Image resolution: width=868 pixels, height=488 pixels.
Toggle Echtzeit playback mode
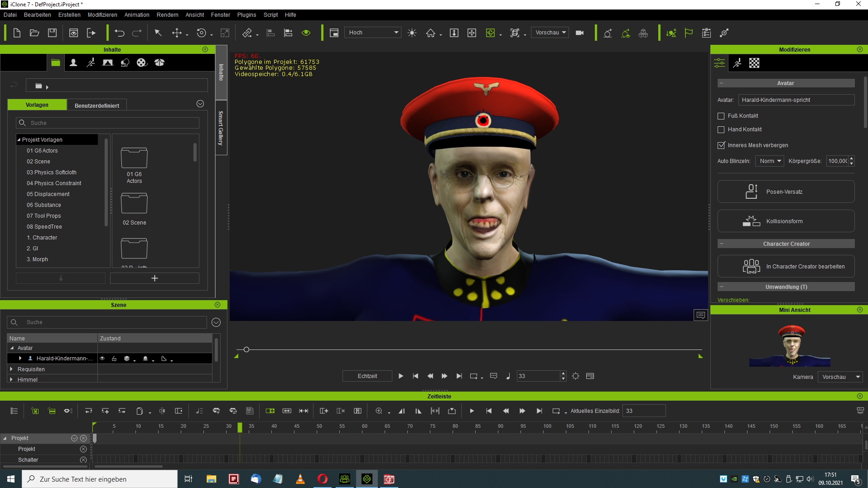click(x=367, y=376)
